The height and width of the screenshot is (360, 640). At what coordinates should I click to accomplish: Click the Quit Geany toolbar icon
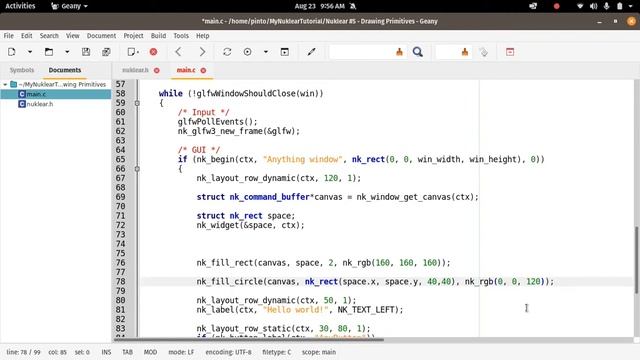tap(510, 52)
